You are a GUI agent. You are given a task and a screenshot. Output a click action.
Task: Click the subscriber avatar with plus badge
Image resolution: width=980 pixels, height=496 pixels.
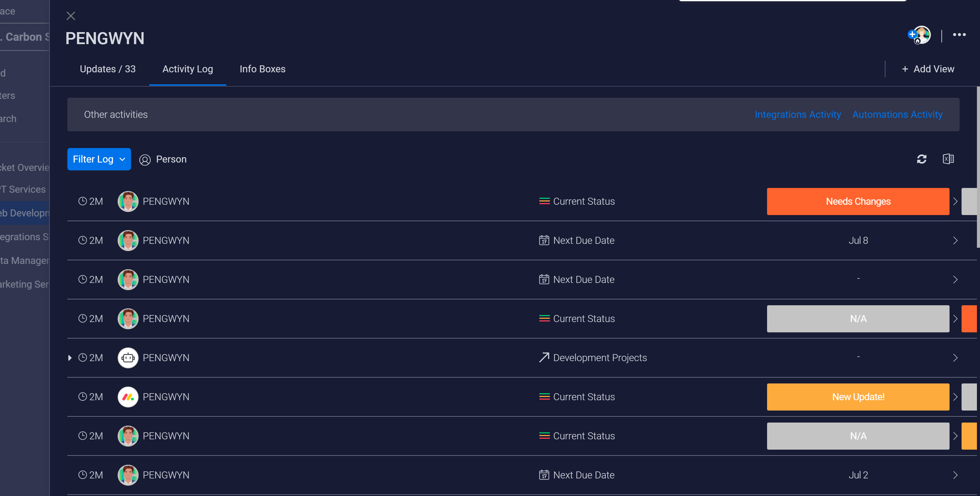(x=920, y=35)
